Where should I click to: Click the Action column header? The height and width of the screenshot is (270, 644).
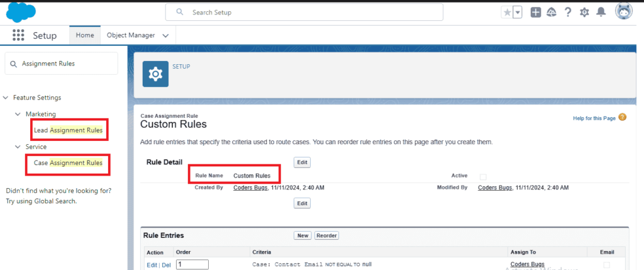pyautogui.click(x=155, y=252)
